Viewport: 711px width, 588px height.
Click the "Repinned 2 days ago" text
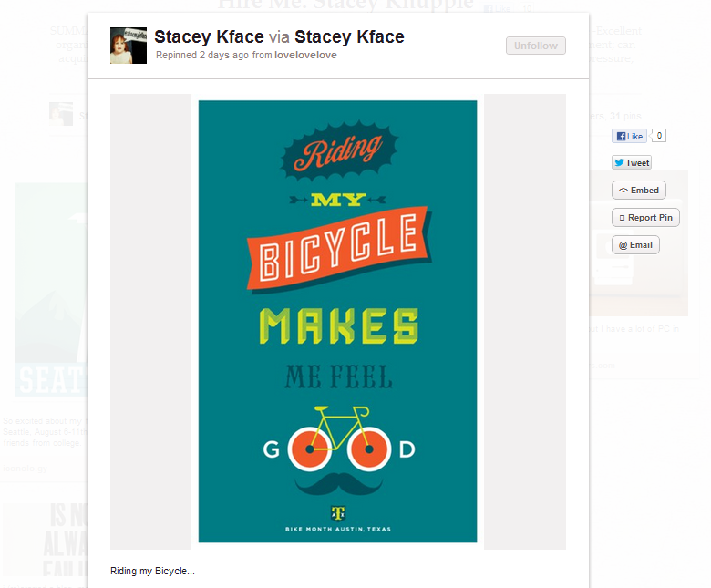[201, 55]
